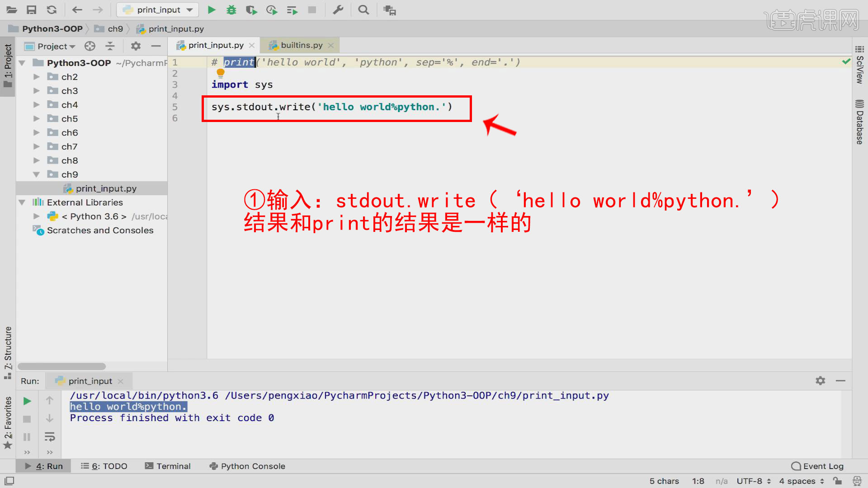Click the Search magnifier icon in toolbar
This screenshot has height=488, width=868.
click(x=363, y=9)
